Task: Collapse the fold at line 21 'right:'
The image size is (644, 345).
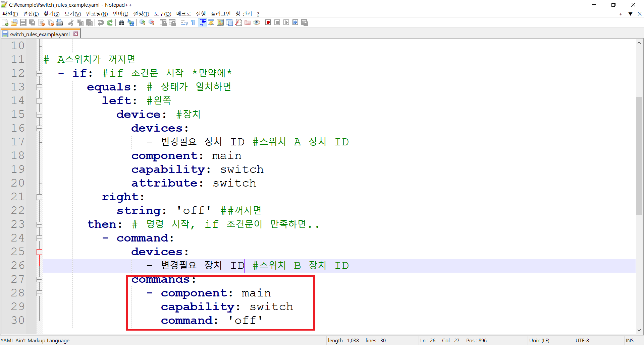Action: coord(39,197)
